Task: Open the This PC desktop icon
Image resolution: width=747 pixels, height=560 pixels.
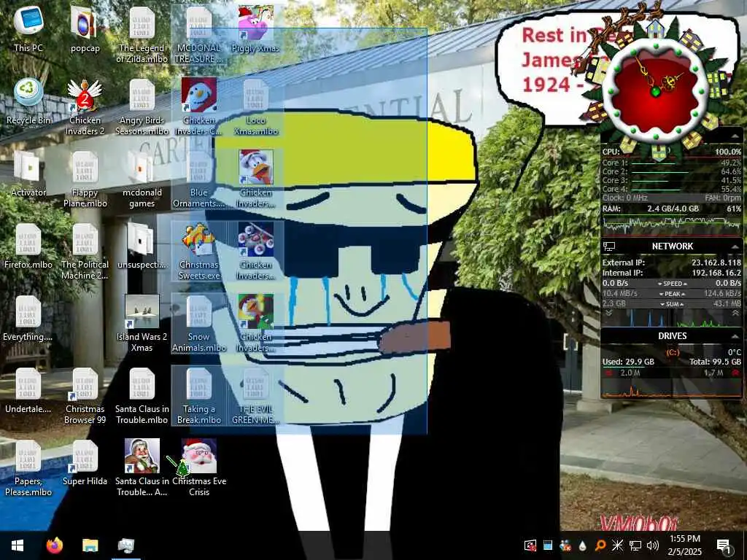Action: coord(28,28)
